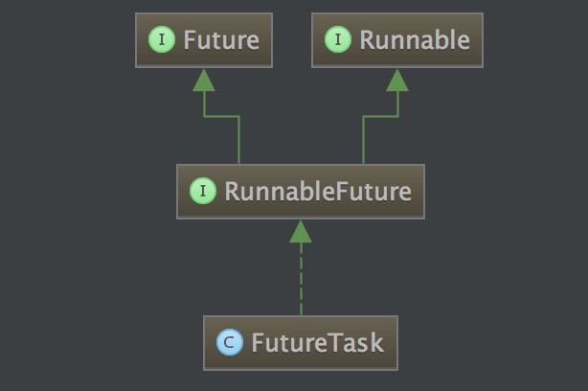The image size is (588, 391).
Task: Click the interface icon on RunnableFuture node
Action: [x=203, y=191]
